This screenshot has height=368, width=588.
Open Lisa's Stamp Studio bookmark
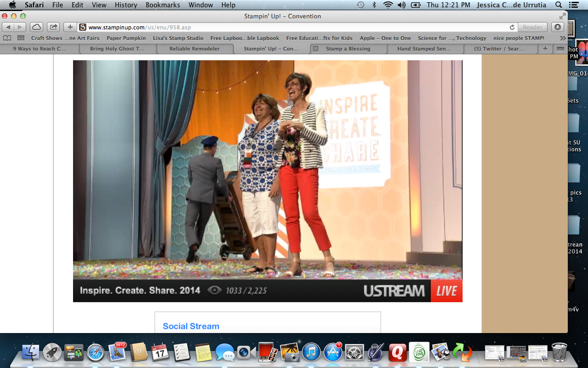click(178, 38)
